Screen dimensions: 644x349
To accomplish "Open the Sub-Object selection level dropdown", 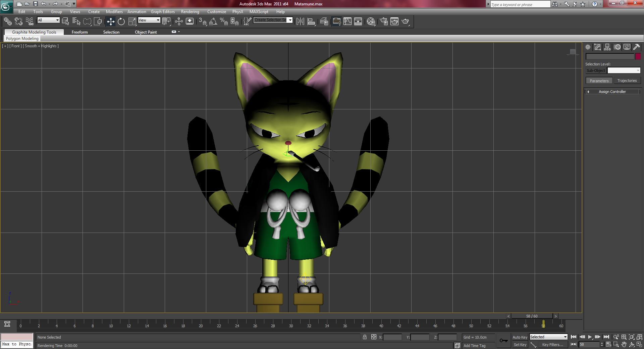I will click(624, 70).
